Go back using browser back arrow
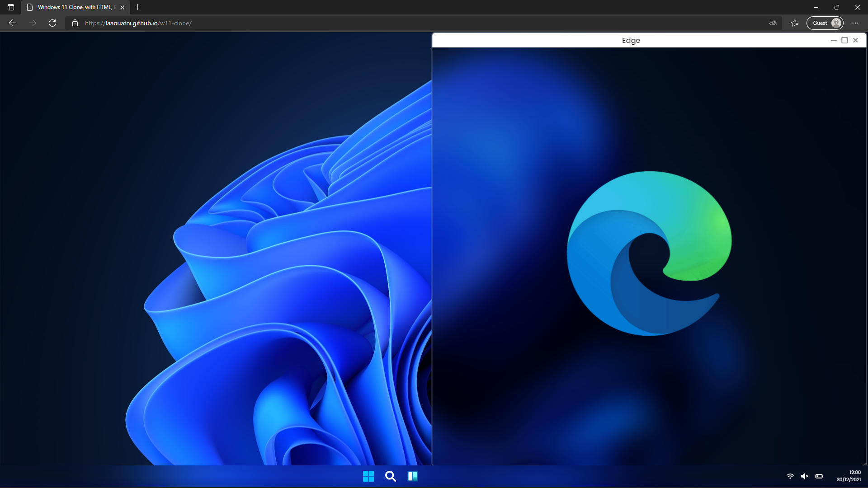The image size is (868, 488). (x=13, y=23)
